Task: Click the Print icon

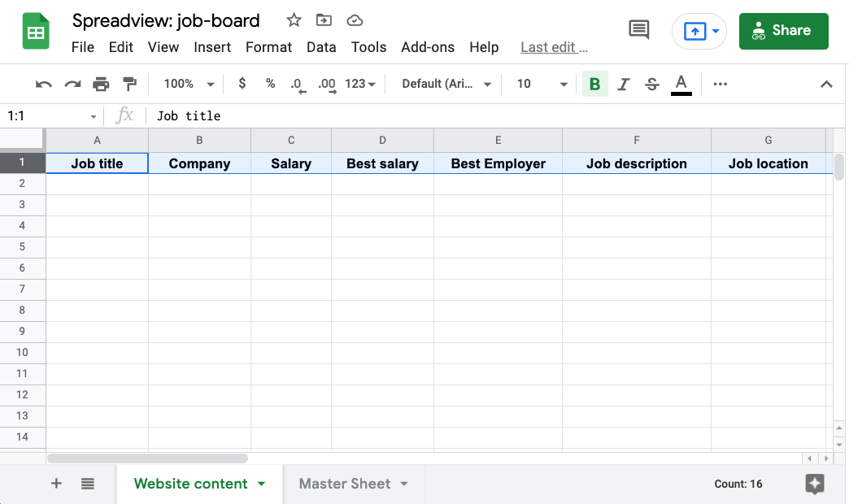Action: (x=101, y=84)
